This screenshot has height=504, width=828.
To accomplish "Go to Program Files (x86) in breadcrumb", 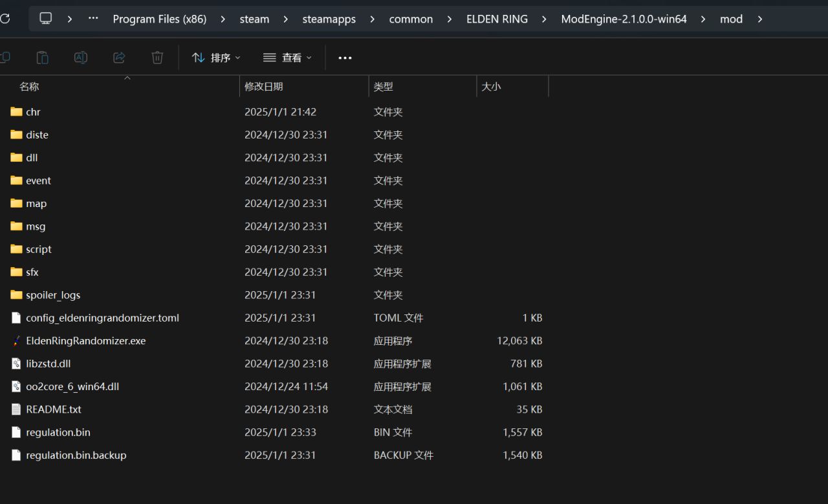I will (x=160, y=19).
